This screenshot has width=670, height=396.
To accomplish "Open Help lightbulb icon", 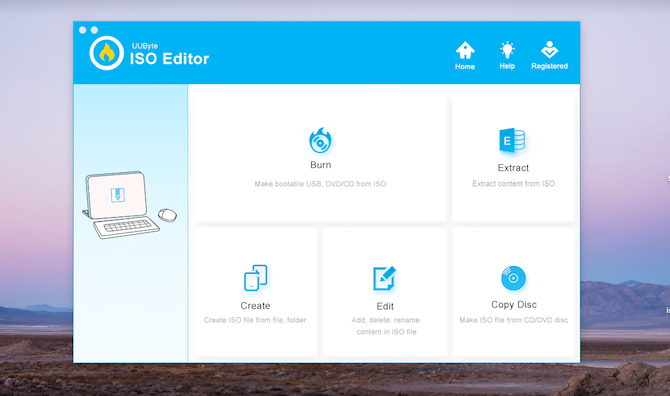I will click(507, 50).
